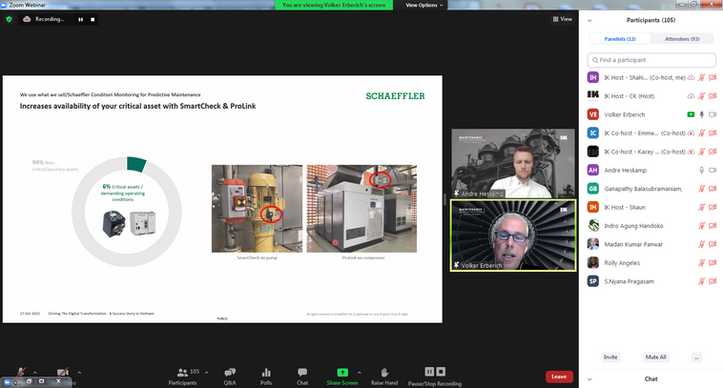Screen dimensions: 723x388
Task: Expand video options arrow next to camera
Action: [x=79, y=372]
